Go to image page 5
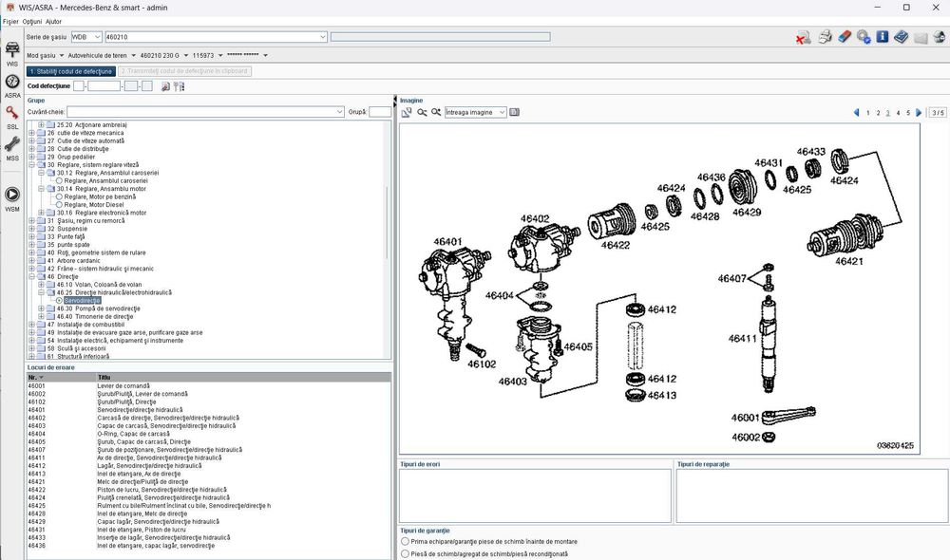Screen dimensions: 950x560 coord(908,113)
